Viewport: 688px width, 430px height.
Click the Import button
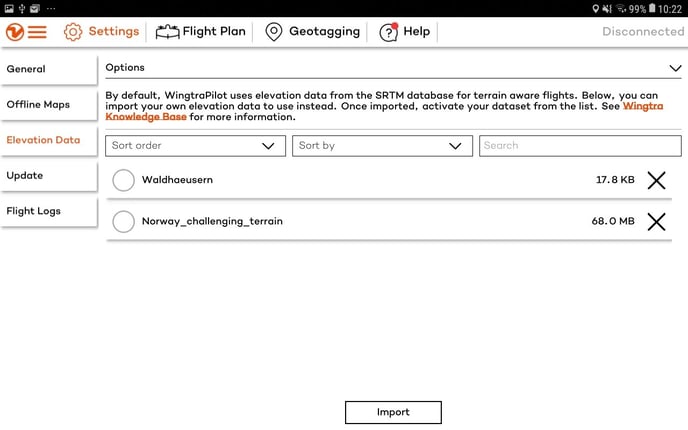(x=393, y=412)
